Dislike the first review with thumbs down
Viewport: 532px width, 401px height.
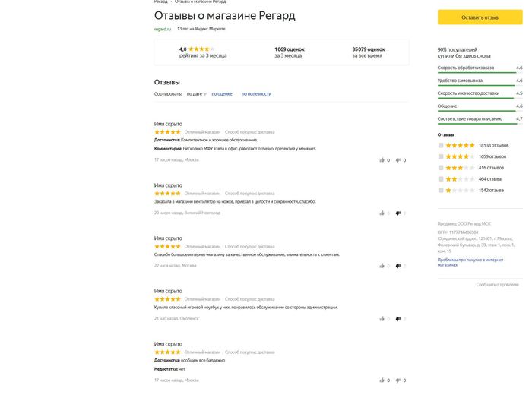(398, 160)
